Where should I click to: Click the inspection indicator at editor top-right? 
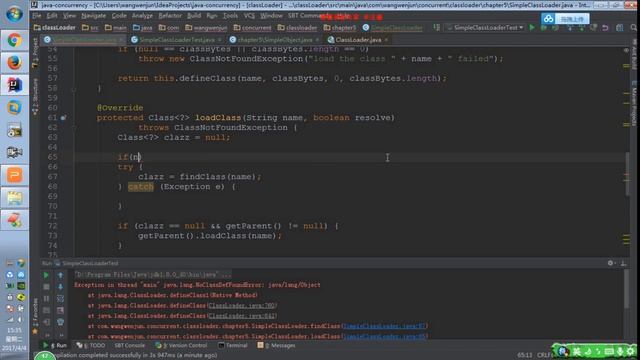pyautogui.click(x=626, y=50)
